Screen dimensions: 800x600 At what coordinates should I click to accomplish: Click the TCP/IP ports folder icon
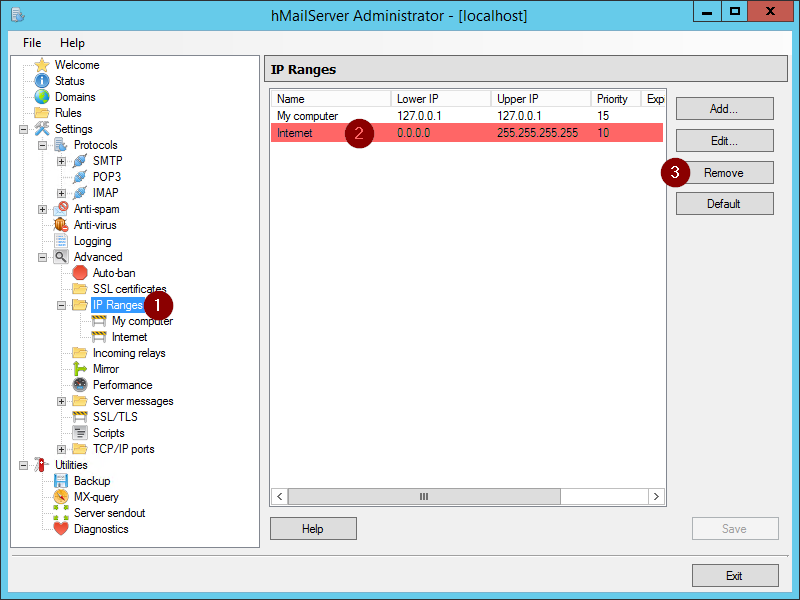coord(80,448)
